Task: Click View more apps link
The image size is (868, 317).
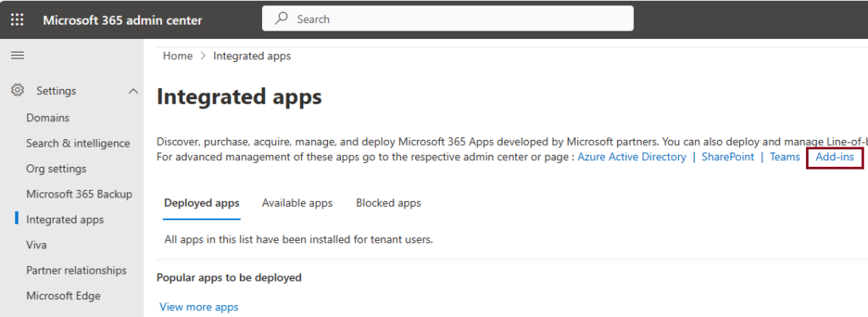Action: 198,307
